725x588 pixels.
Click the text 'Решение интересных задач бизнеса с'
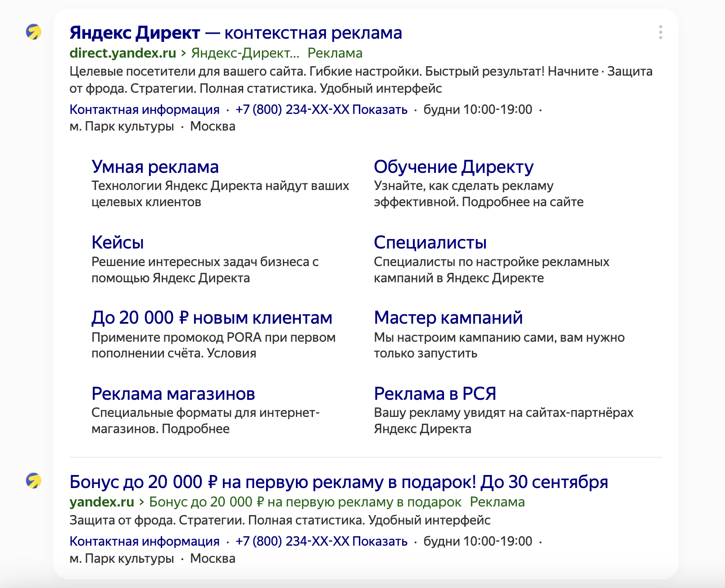[205, 262]
